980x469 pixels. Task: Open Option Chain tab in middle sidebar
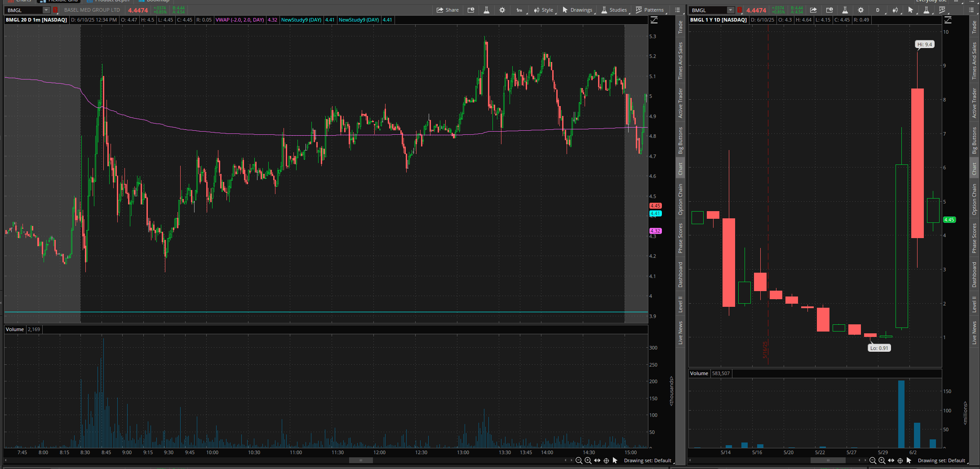(680, 199)
